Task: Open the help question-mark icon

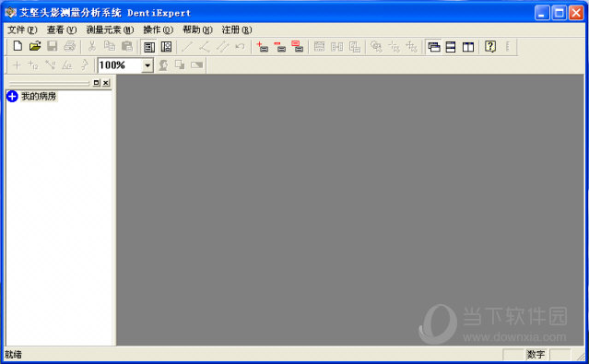Action: 489,47
